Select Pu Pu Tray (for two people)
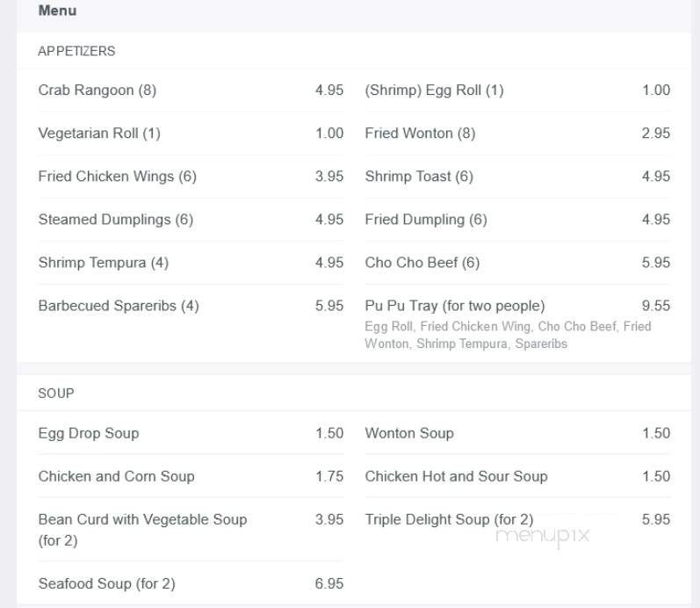The height and width of the screenshot is (608, 700). click(x=455, y=306)
